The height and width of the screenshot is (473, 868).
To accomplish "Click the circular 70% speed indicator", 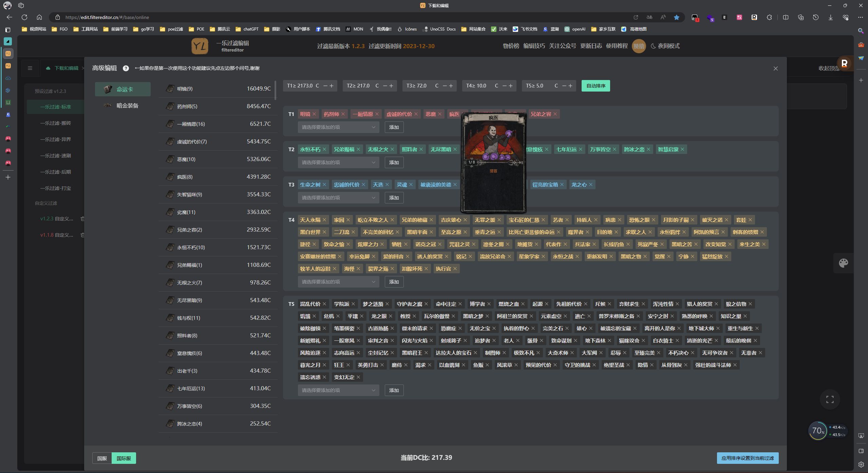I will pyautogui.click(x=819, y=431).
